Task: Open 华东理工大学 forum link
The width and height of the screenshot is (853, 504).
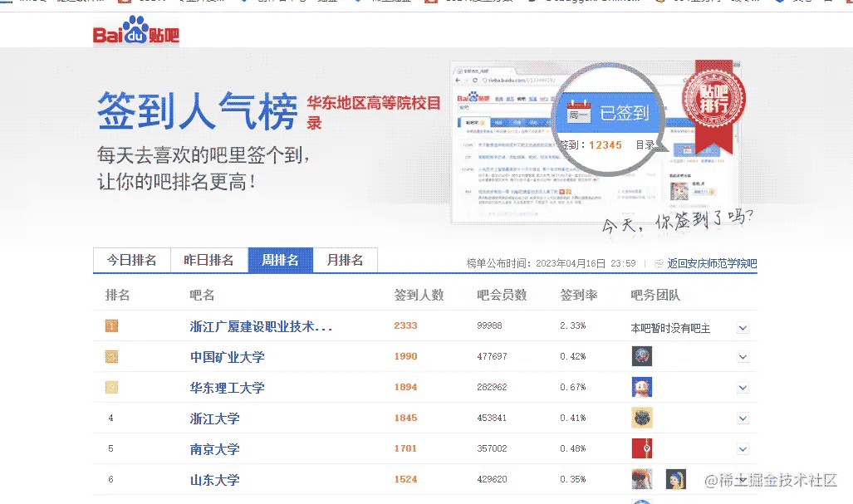Action: [x=227, y=388]
